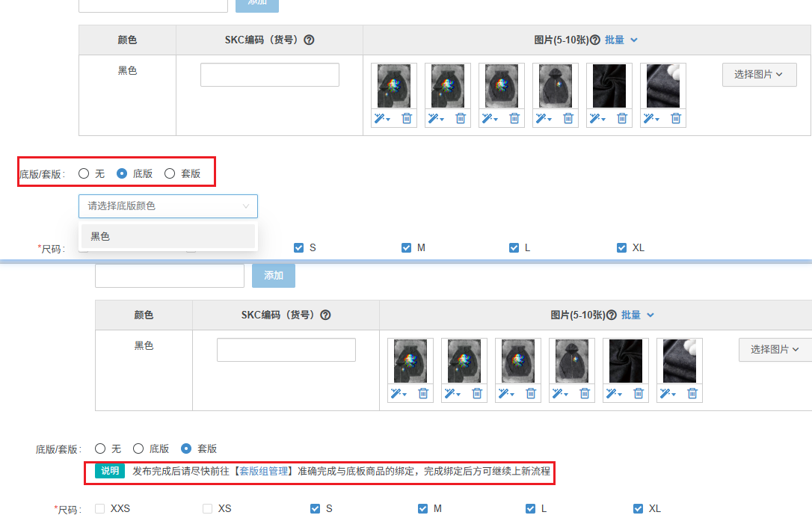
Task: Open magic edit under lower fifth image
Action: [x=614, y=394]
